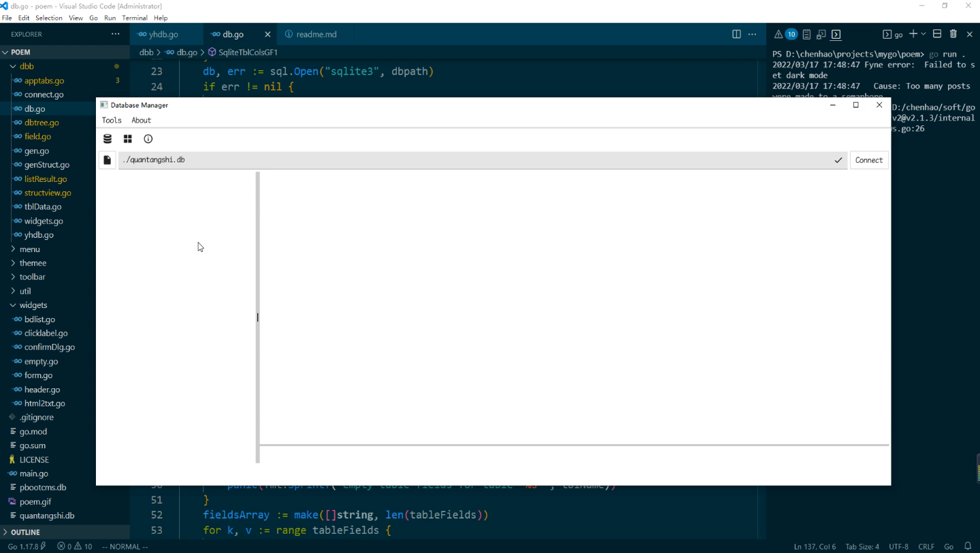Open dbtree.go in Explorer
This screenshot has width=980, height=553.
click(x=42, y=123)
